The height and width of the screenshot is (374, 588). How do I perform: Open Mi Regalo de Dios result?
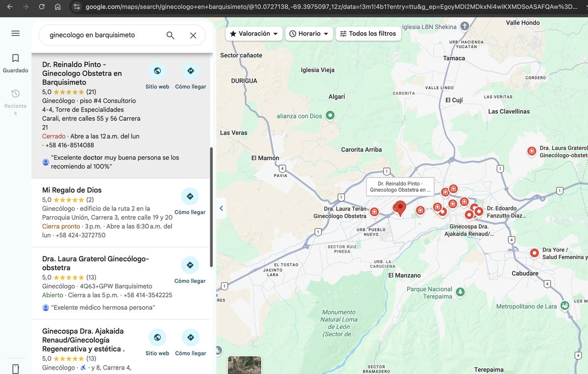pos(72,190)
